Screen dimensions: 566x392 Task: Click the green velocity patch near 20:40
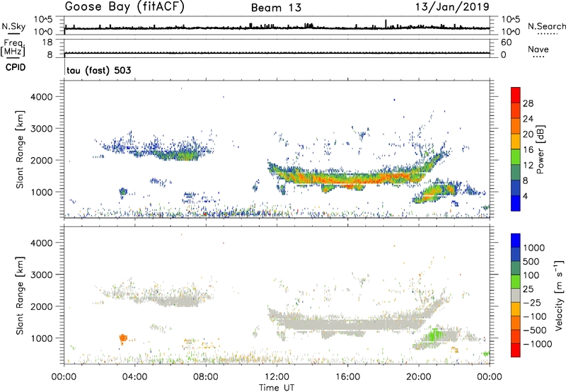click(x=435, y=335)
